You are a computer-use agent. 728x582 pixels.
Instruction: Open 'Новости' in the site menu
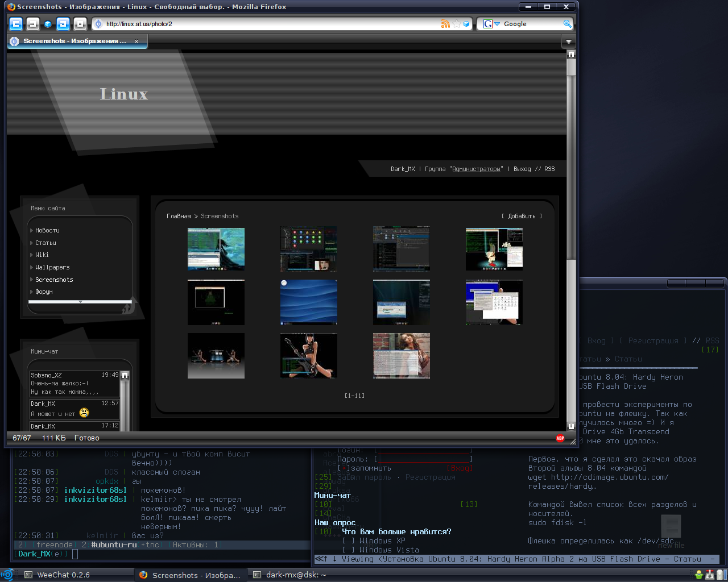pyautogui.click(x=47, y=230)
